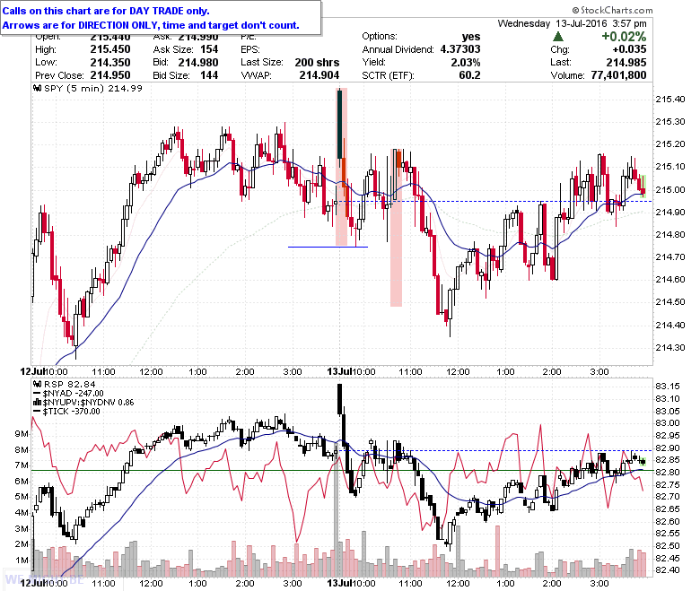Click the Annual Dividend value 4.37303
Image resolution: width=700 pixels, height=591 pixels.
[460, 49]
